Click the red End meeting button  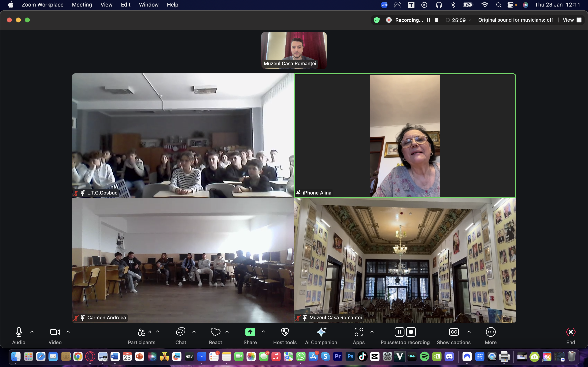[570, 332]
